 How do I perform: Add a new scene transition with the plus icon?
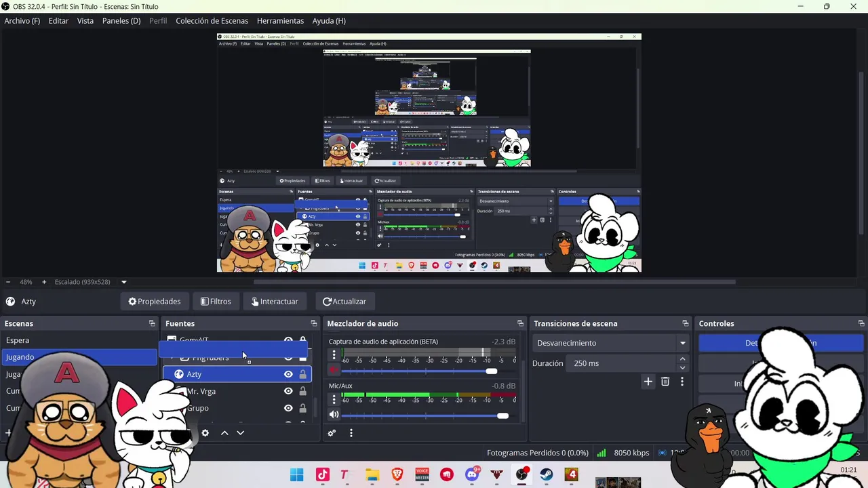tap(648, 382)
